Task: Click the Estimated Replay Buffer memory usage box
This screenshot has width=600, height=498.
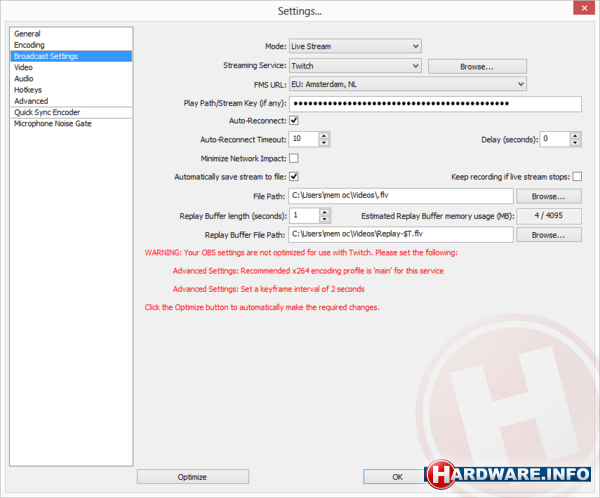Action: 549,216
